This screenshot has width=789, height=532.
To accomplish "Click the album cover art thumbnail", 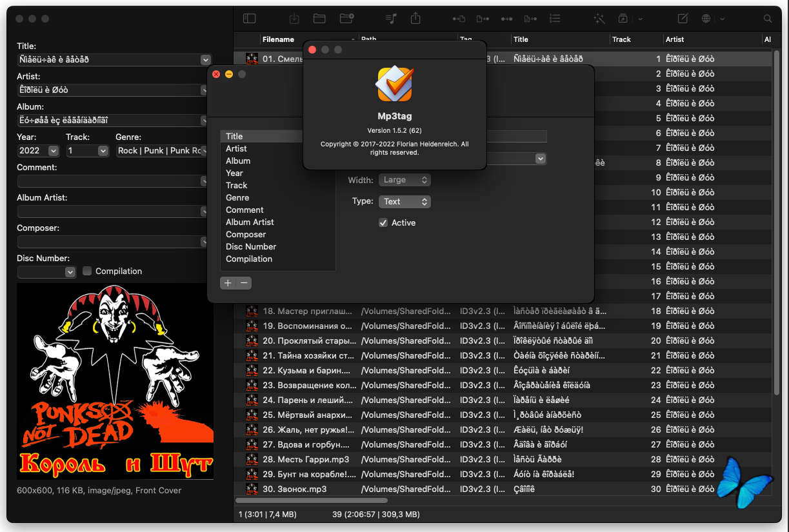I will [x=115, y=382].
